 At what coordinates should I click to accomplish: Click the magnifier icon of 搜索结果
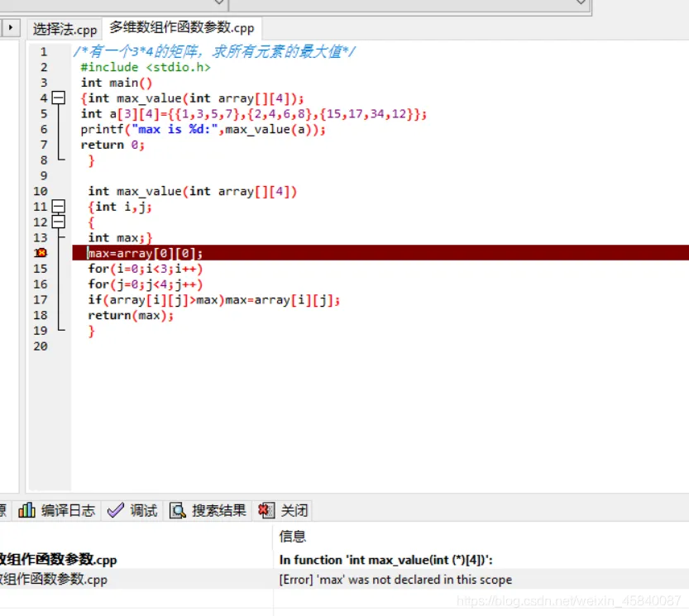click(178, 510)
